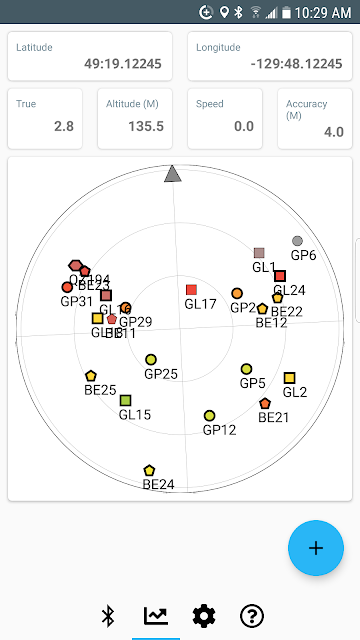Tap the Accuracy (M) card
Viewport: 360px width, 640px height.
tap(315, 119)
